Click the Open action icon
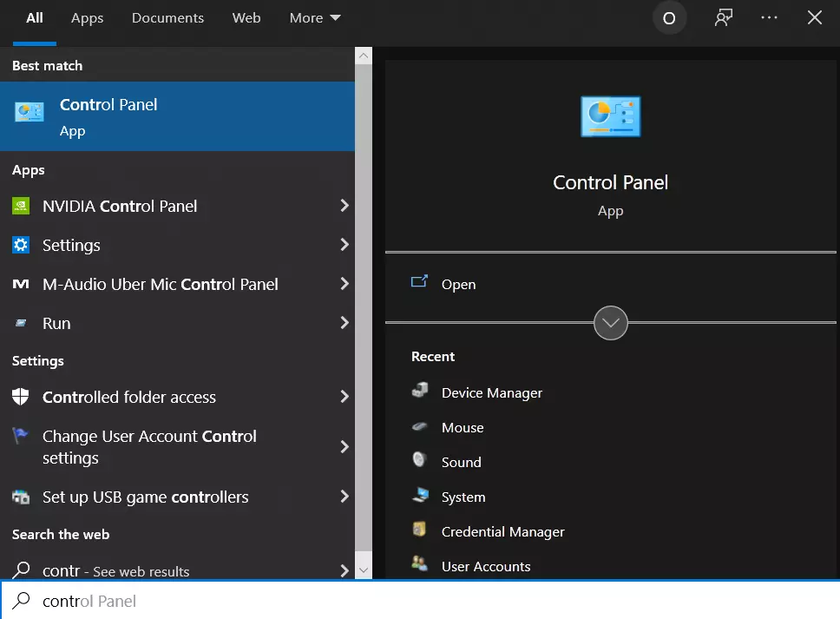The height and width of the screenshot is (619, 840). pyautogui.click(x=419, y=281)
